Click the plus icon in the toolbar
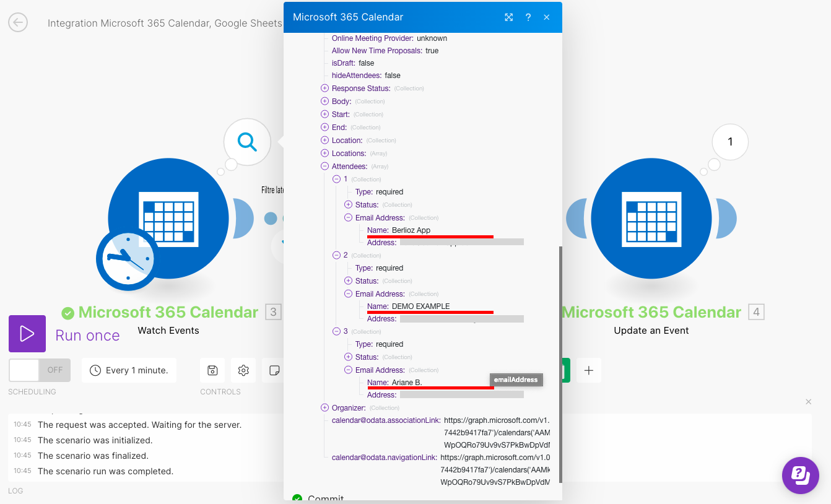Viewport: 831px width, 504px height. 589,370
